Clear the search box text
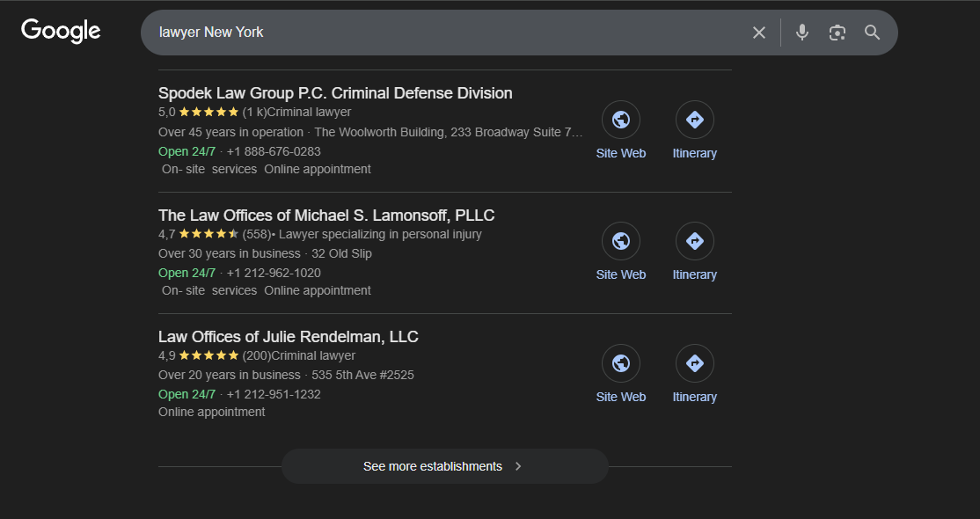Viewport: 980px width, 519px height. tap(759, 33)
